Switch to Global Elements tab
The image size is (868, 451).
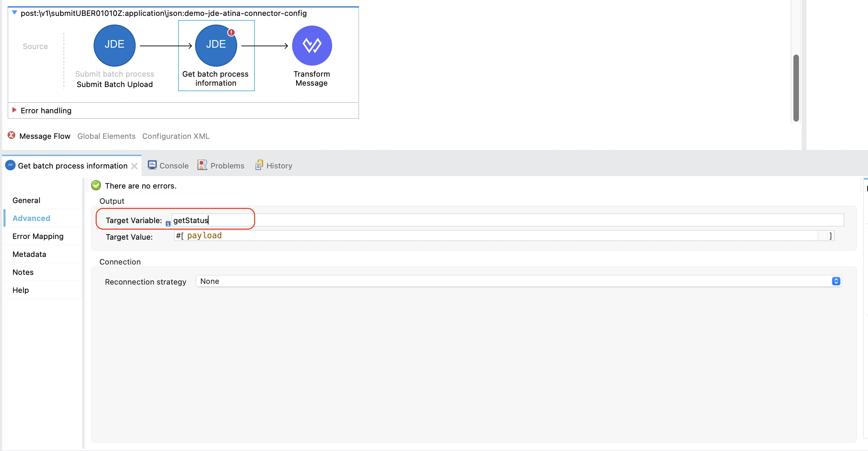click(106, 136)
